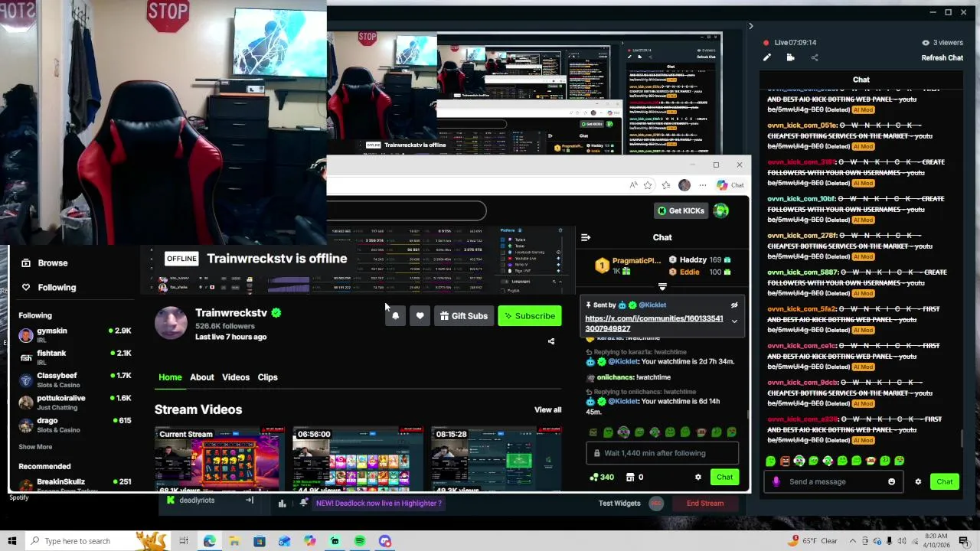Open fishtank channel in Following list
This screenshot has width=980, height=551.
[75, 357]
